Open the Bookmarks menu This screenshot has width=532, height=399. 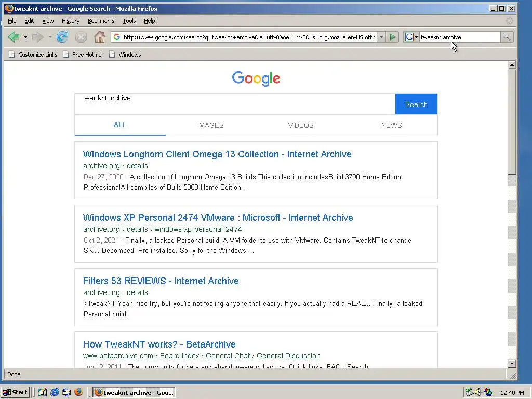tap(101, 21)
